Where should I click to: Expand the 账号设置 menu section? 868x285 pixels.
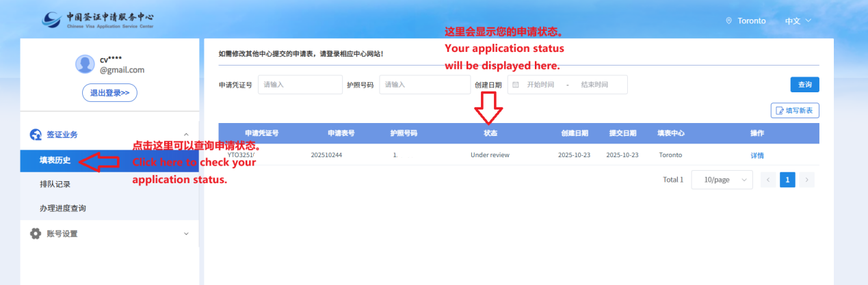click(187, 234)
